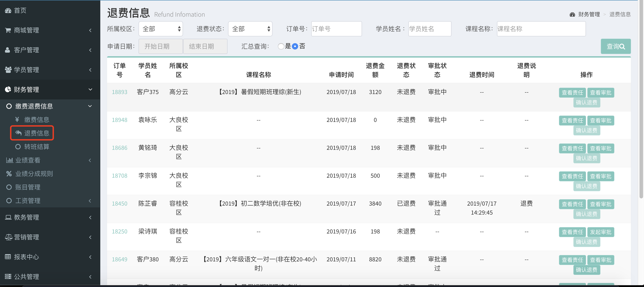Open the 退费状态 dropdown
This screenshot has width=644, height=287.
[x=250, y=29]
